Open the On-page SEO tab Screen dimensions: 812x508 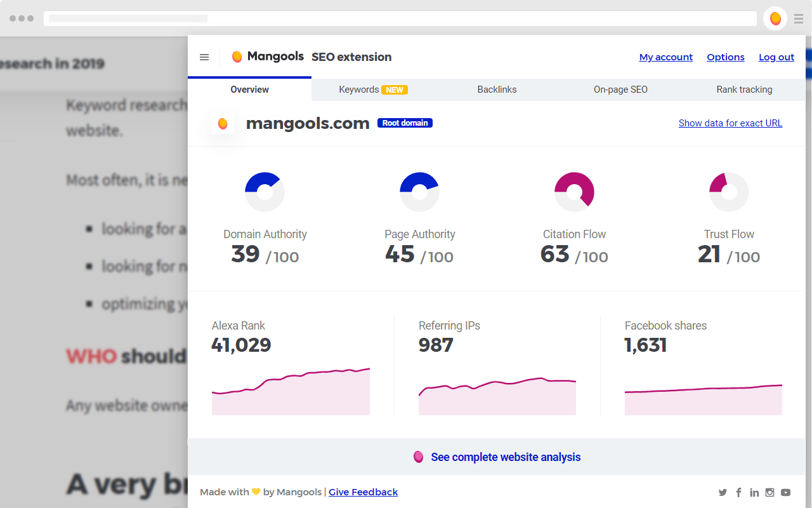pyautogui.click(x=620, y=90)
